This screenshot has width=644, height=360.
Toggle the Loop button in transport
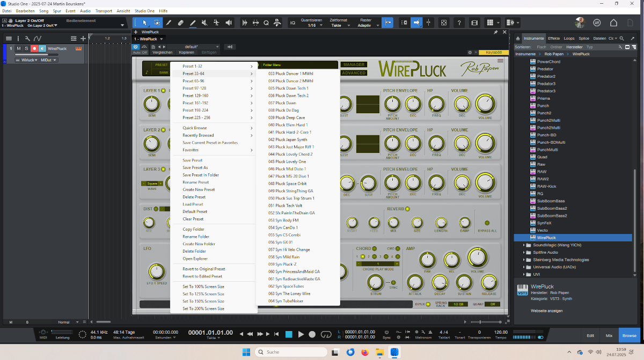pos(326,334)
